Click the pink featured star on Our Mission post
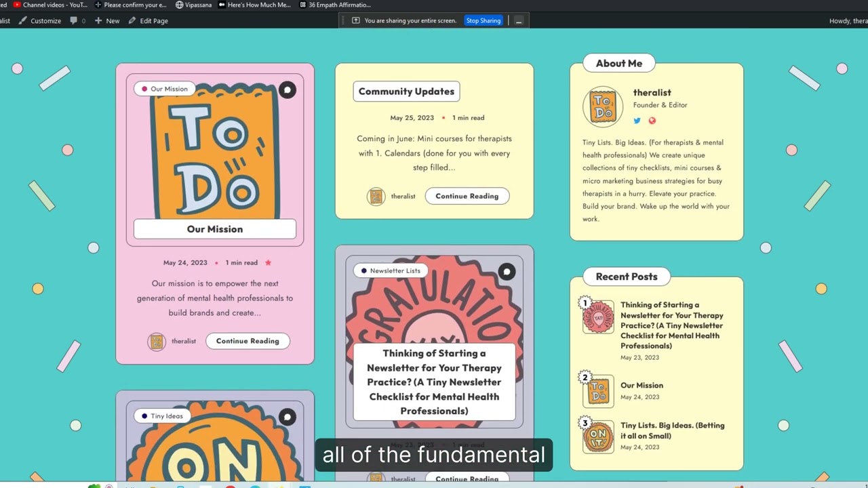This screenshot has height=488, width=868. pos(268,262)
